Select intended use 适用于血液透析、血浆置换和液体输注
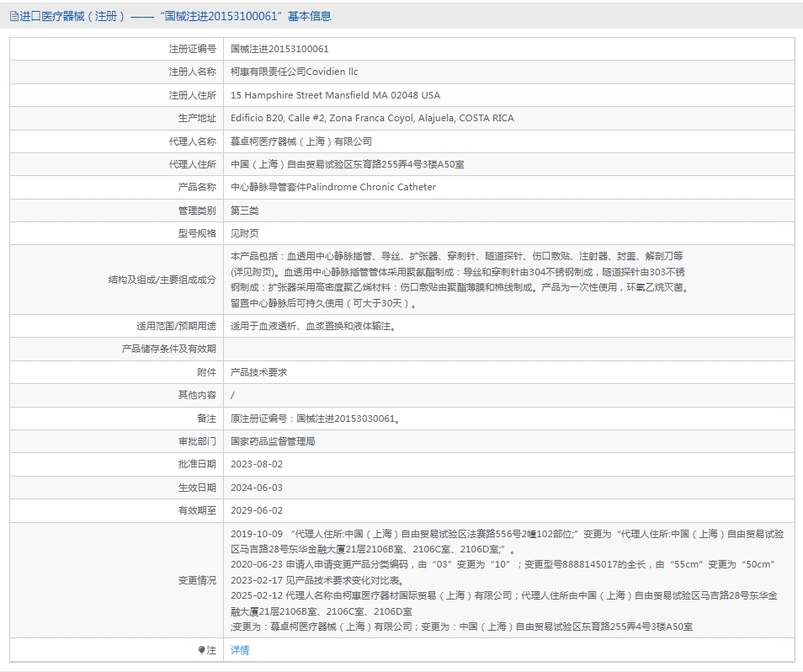Viewport: 803px width, 672px height. tap(313, 326)
